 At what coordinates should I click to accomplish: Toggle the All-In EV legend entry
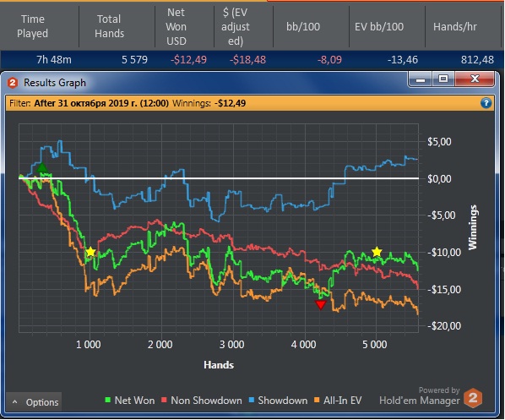click(338, 401)
